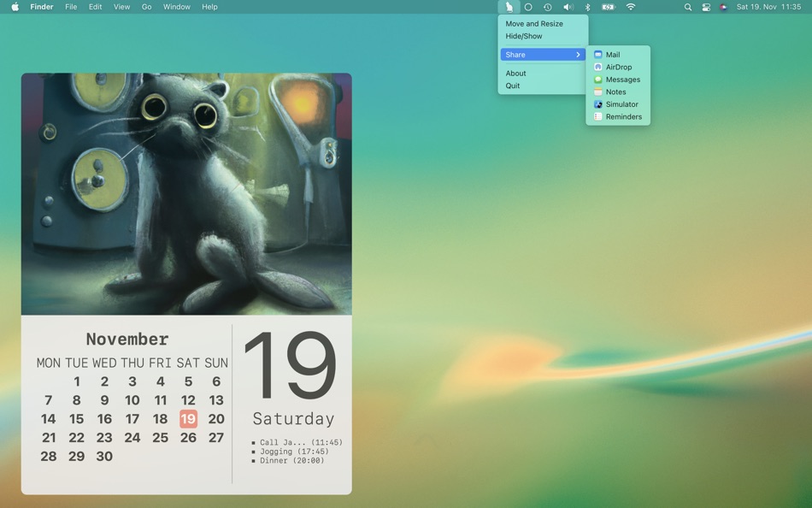Share to Notes
Screen dimensions: 812x508
(618, 92)
